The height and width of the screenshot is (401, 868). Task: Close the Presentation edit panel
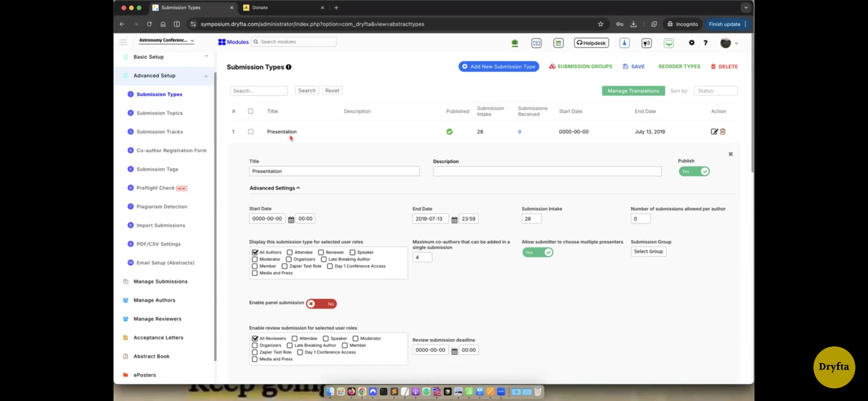pos(730,154)
